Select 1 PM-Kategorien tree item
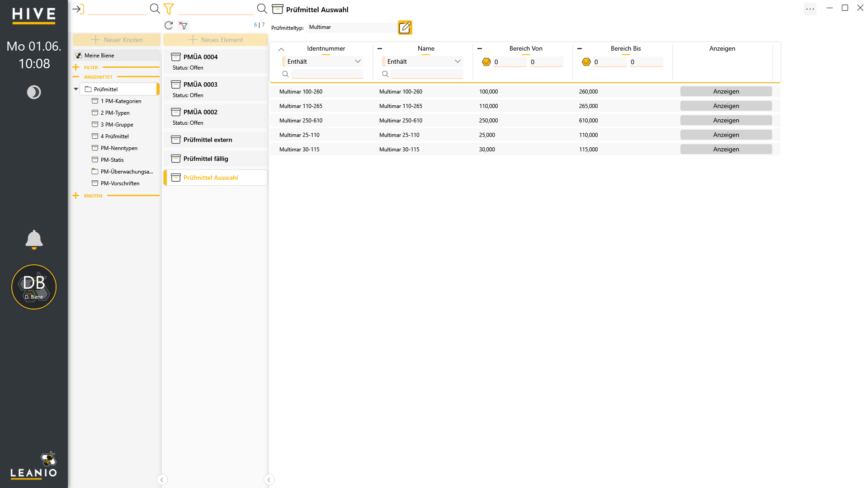Viewport: 868px width, 488px height. pyautogui.click(x=121, y=101)
